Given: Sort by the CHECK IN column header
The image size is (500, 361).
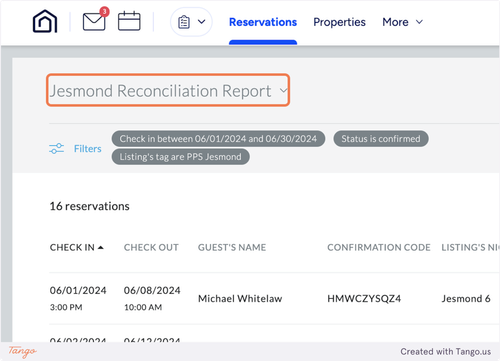Looking at the screenshot, I should [x=76, y=248].
